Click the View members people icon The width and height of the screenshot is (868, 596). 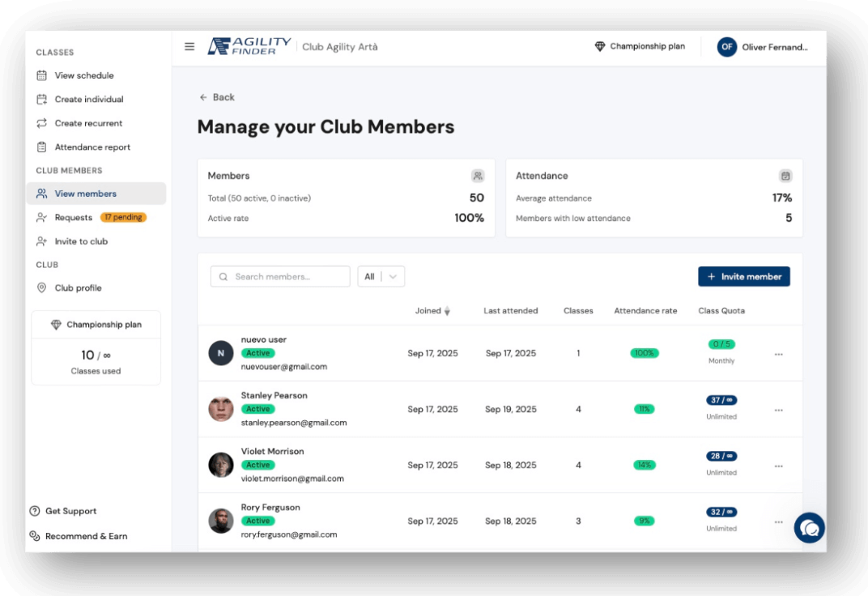coord(41,194)
